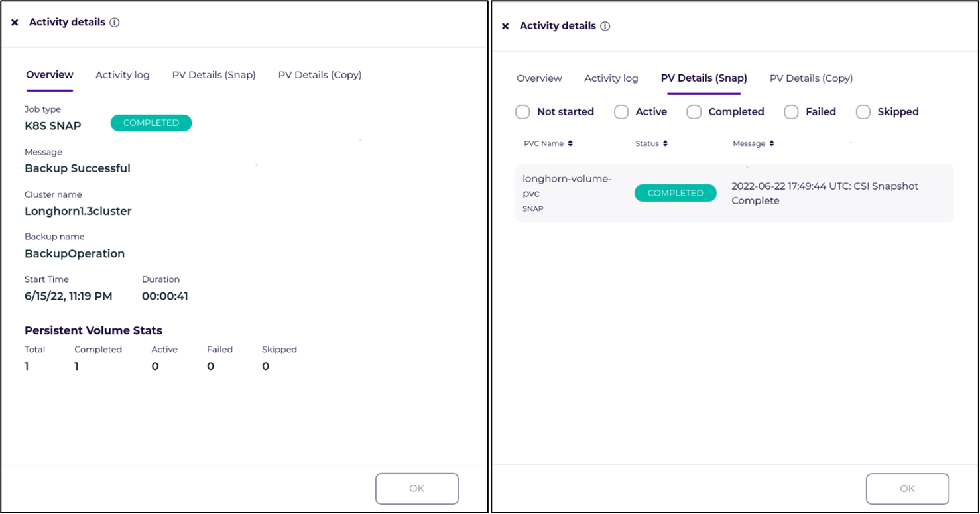The image size is (980, 514).
Task: Enable the Skipped filter checkbox
Action: pyautogui.click(x=863, y=112)
